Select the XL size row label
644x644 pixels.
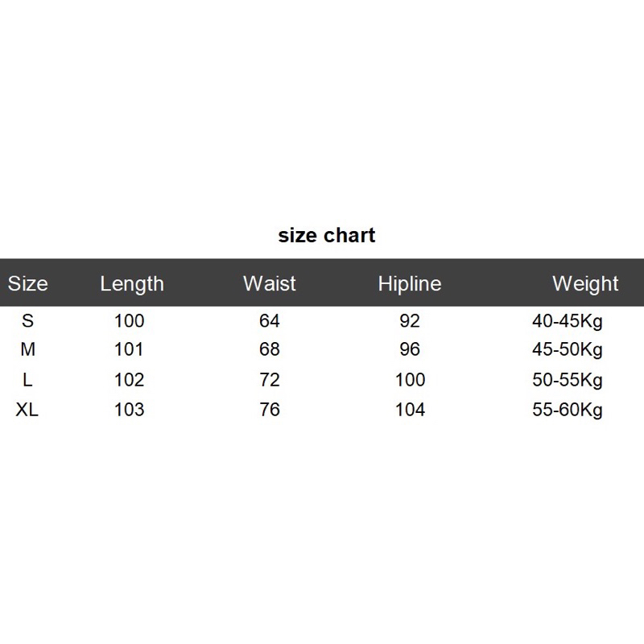tap(28, 410)
